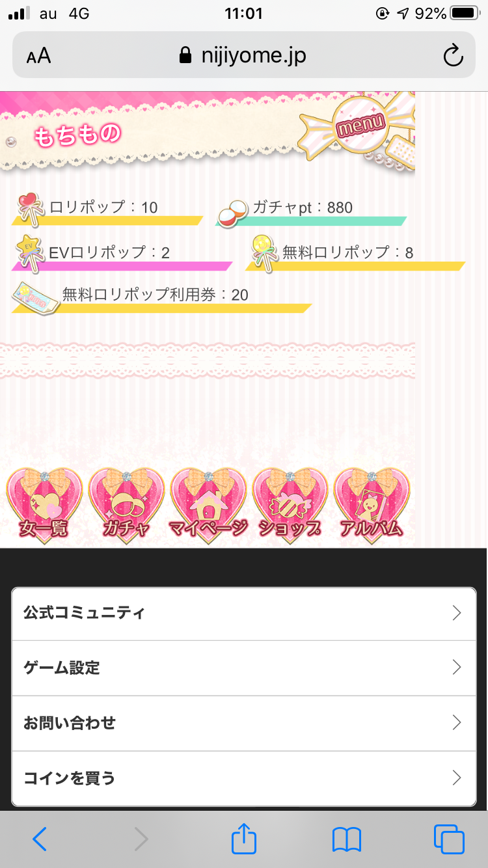Open the Safari bookmarks book icon
Screen dimensions: 488x868
coord(346,840)
